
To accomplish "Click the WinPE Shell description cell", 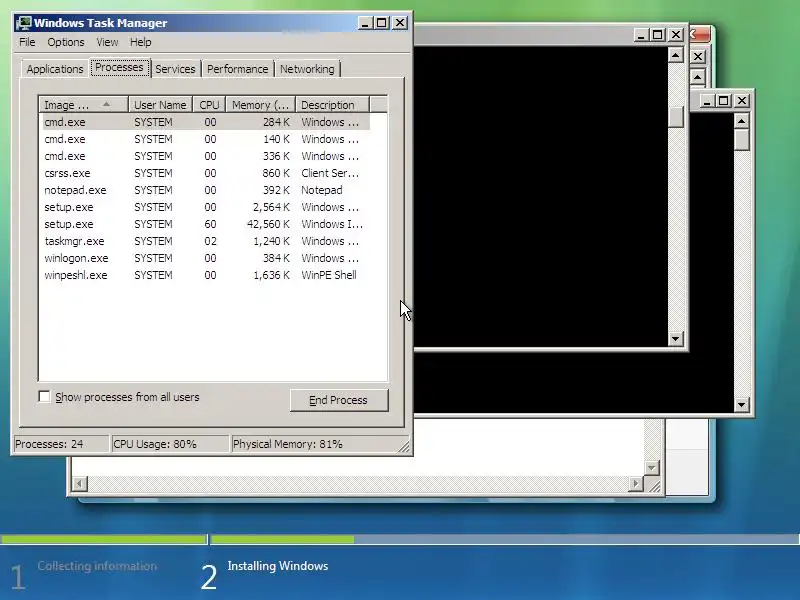I will [329, 275].
